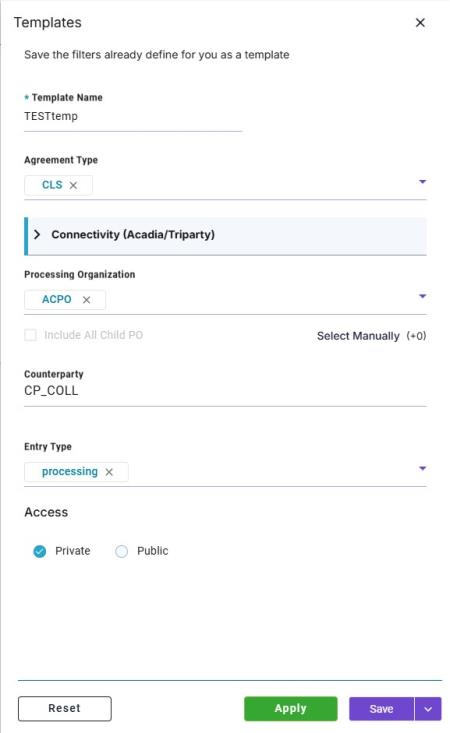Click the green Apply button
The height and width of the screenshot is (733, 450).
291,709
